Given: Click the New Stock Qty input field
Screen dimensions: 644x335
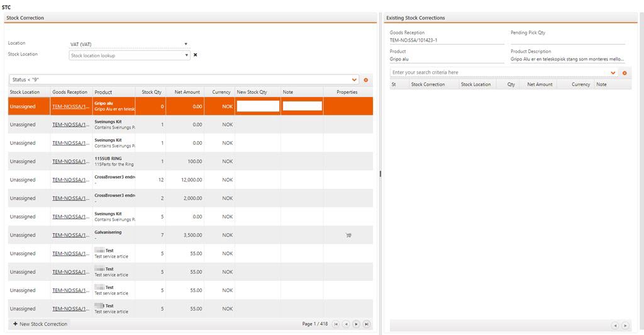Looking at the screenshot, I should [x=258, y=106].
